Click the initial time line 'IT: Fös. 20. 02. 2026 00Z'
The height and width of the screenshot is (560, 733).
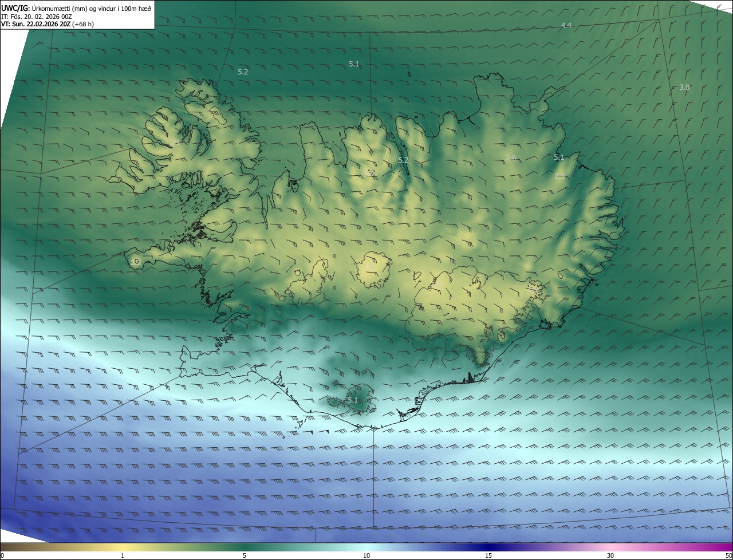37,17
